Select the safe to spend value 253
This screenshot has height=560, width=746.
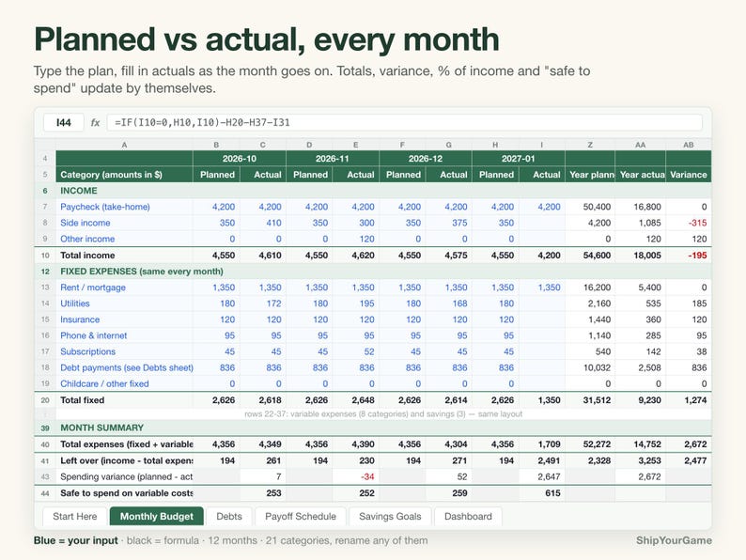tap(263, 493)
